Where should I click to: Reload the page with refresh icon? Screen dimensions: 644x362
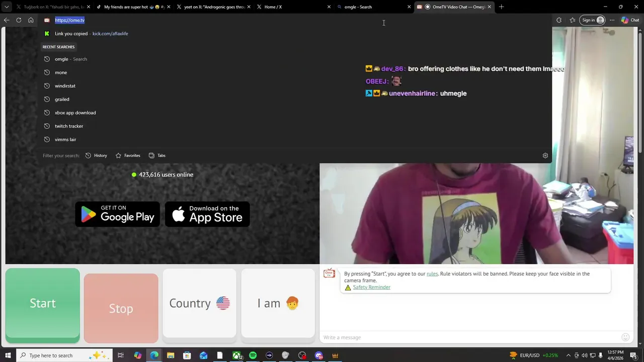click(x=19, y=20)
